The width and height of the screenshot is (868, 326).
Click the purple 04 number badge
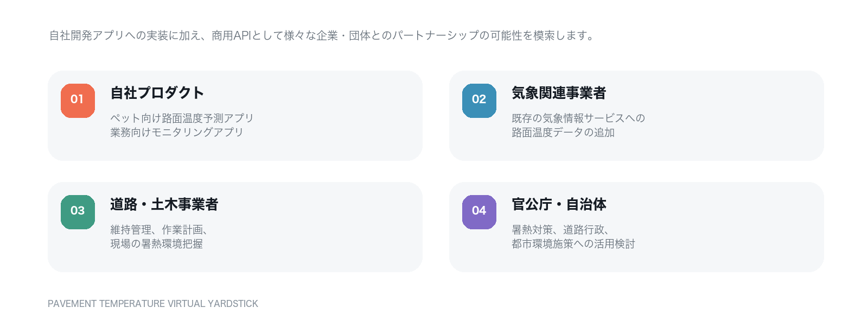479,212
